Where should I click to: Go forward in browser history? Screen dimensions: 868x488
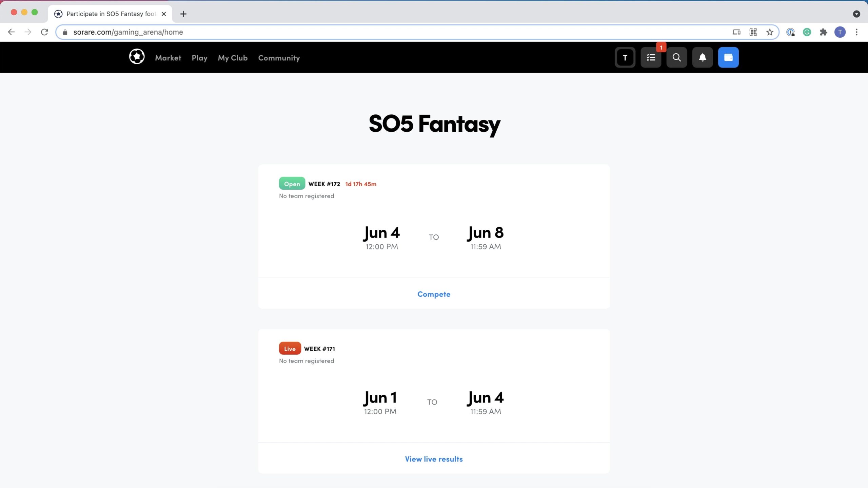coord(28,32)
